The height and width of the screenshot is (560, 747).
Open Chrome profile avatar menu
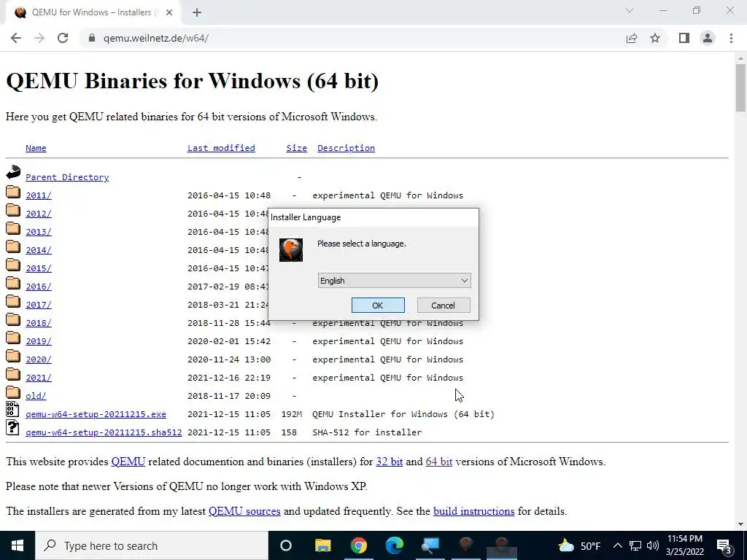click(708, 38)
